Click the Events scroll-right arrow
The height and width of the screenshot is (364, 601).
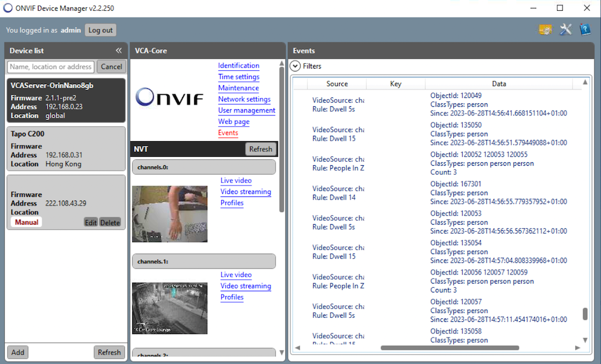coord(578,348)
